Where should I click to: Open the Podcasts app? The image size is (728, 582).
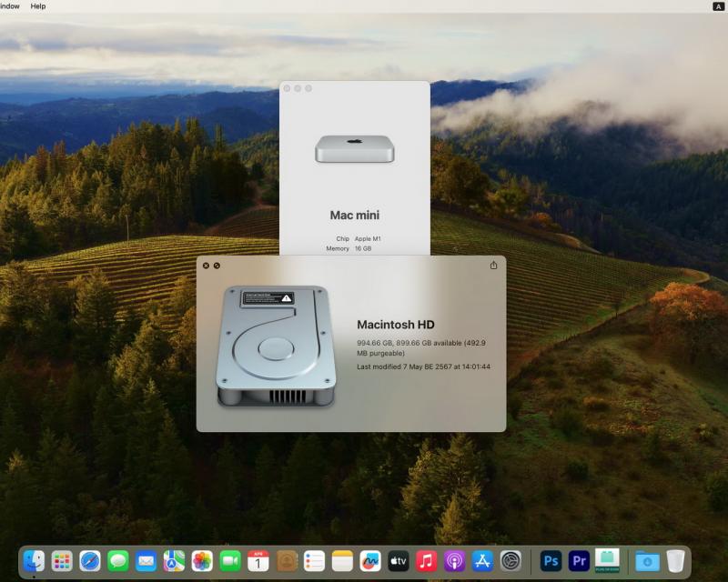(x=454, y=561)
